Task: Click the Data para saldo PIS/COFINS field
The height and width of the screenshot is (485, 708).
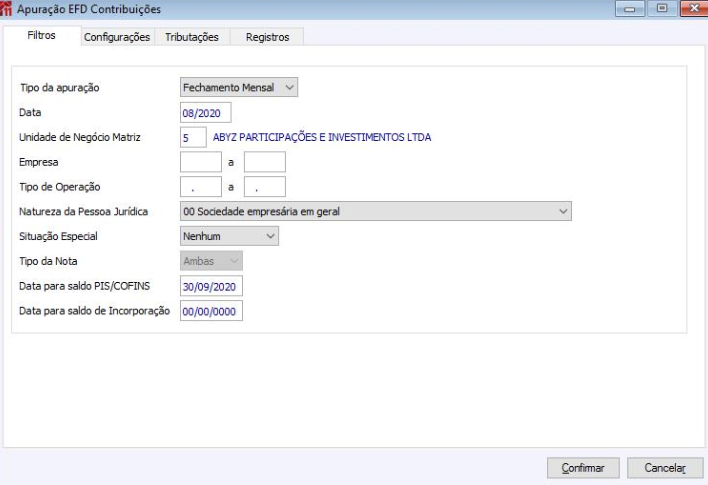Action: (x=211, y=286)
